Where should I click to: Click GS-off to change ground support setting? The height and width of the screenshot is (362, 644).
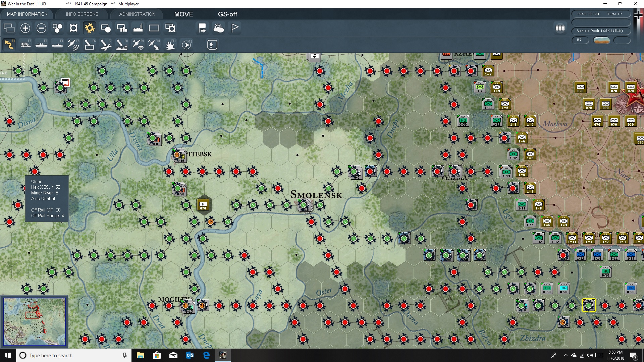[x=228, y=14]
